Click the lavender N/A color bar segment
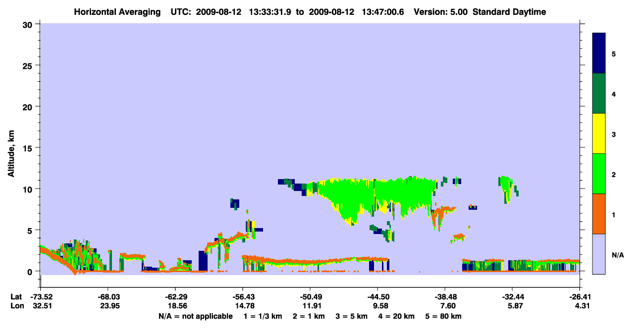The width and height of the screenshot is (644, 330). coord(599,254)
